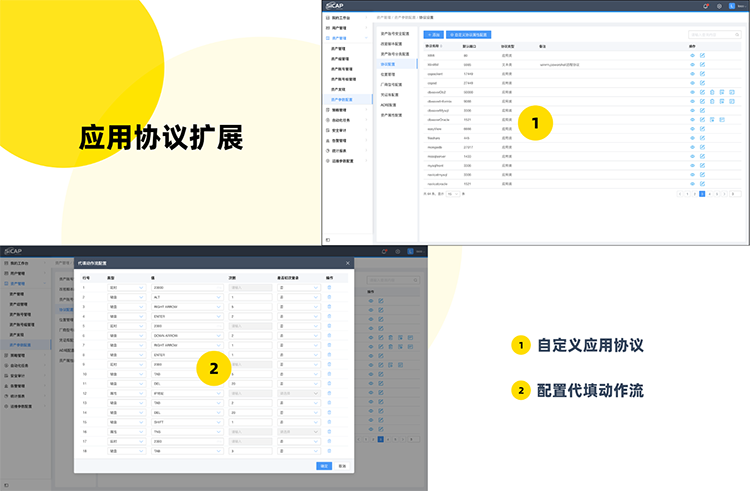Viewport: 750px width, 491px height.
Task: Select the highlighted 资产管理 section in the top sidebar
Action: 344,36
